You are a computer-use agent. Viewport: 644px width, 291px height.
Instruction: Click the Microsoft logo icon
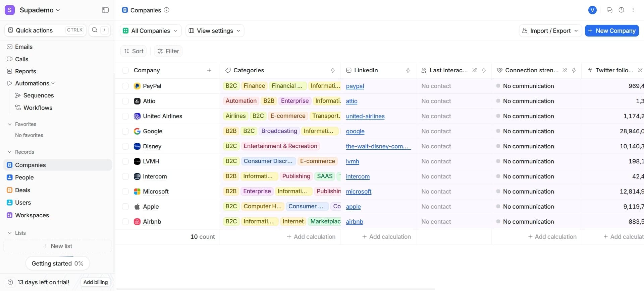pyautogui.click(x=137, y=192)
